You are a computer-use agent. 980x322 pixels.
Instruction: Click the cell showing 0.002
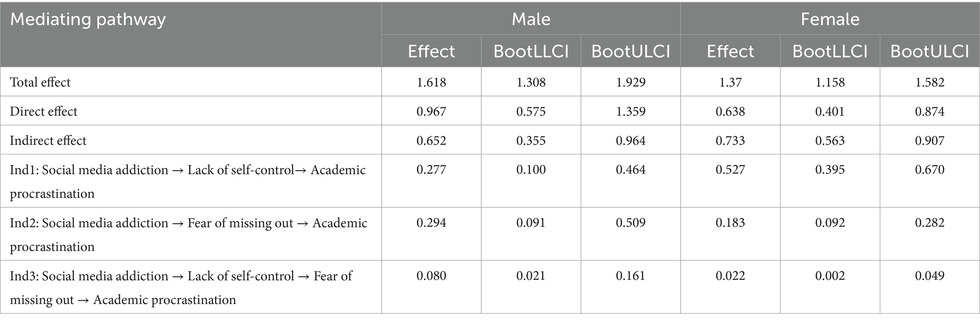[x=830, y=276]
